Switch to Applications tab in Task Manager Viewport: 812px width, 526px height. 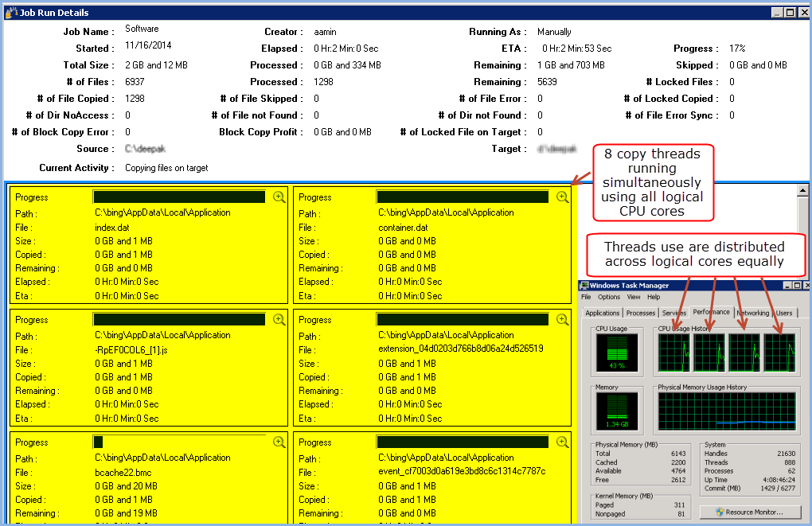pyautogui.click(x=603, y=313)
